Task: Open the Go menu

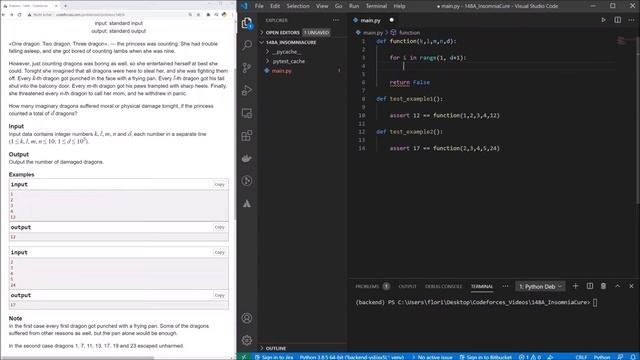Action: pyautogui.click(x=338, y=6)
